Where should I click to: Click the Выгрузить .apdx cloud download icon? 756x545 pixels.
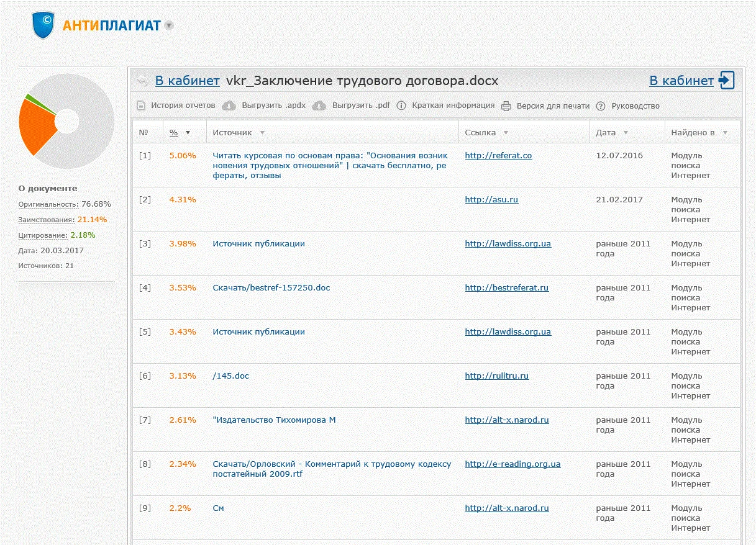tap(229, 106)
